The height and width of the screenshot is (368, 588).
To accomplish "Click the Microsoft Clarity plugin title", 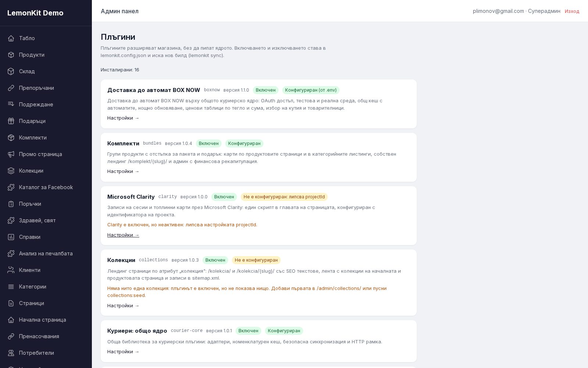I will [x=131, y=197].
